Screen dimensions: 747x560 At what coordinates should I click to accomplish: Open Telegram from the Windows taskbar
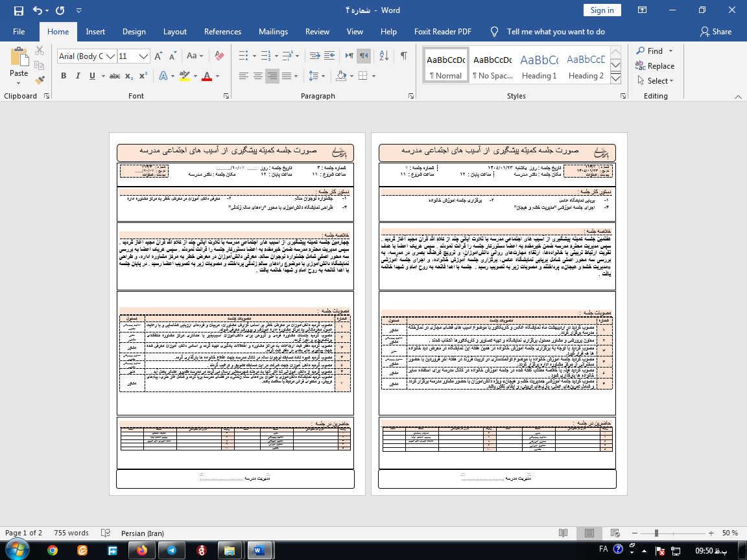click(x=171, y=550)
